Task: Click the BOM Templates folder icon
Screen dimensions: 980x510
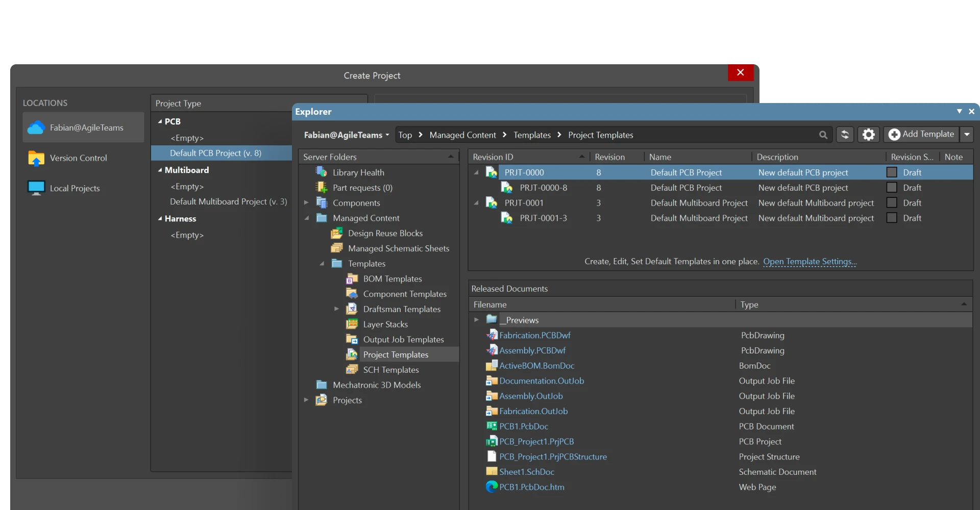Action: [x=352, y=278]
